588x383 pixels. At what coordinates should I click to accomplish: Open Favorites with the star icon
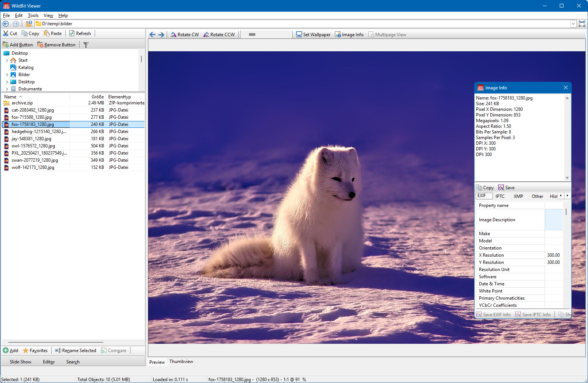pos(26,351)
